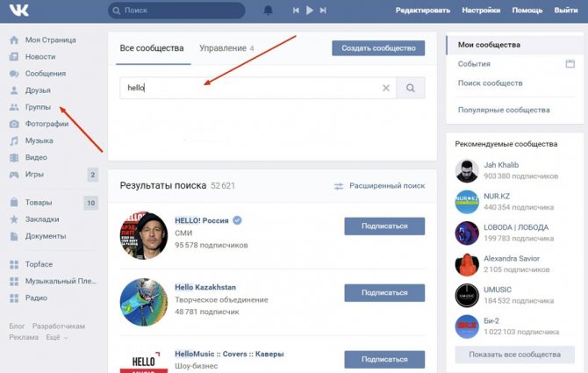Screen dimensions: 588x373
Task: Open HelloMusic :: Covers :: Каверы title
Action: pyautogui.click(x=229, y=354)
